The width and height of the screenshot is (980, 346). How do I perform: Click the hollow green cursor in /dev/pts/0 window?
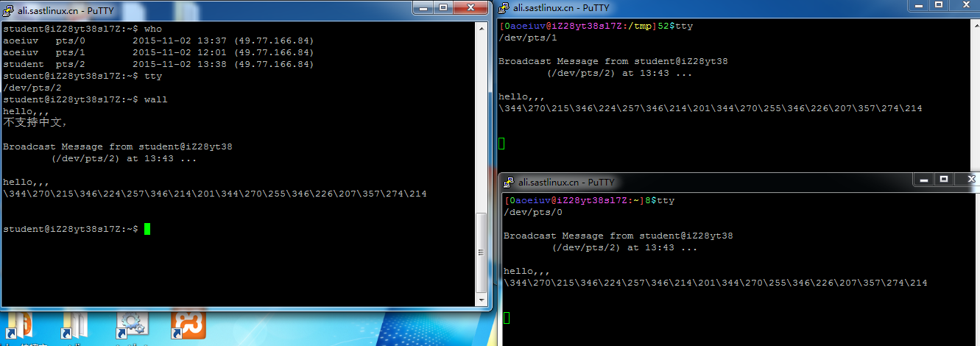(507, 317)
